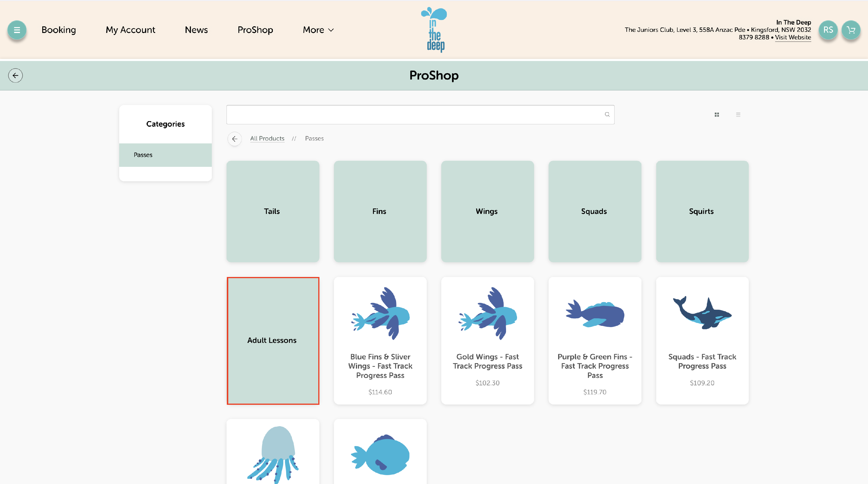Viewport: 868px width, 484px height.
Task: Click the In The Deep logo
Action: click(434, 30)
